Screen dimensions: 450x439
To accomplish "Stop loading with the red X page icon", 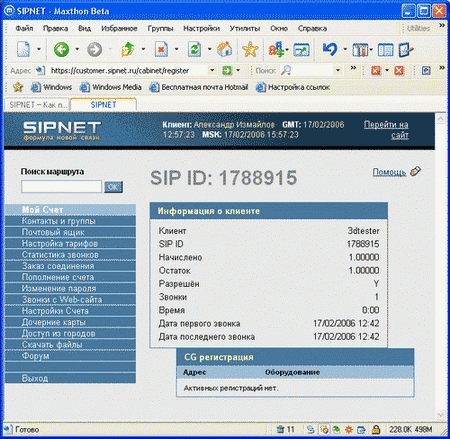I will 161,49.
